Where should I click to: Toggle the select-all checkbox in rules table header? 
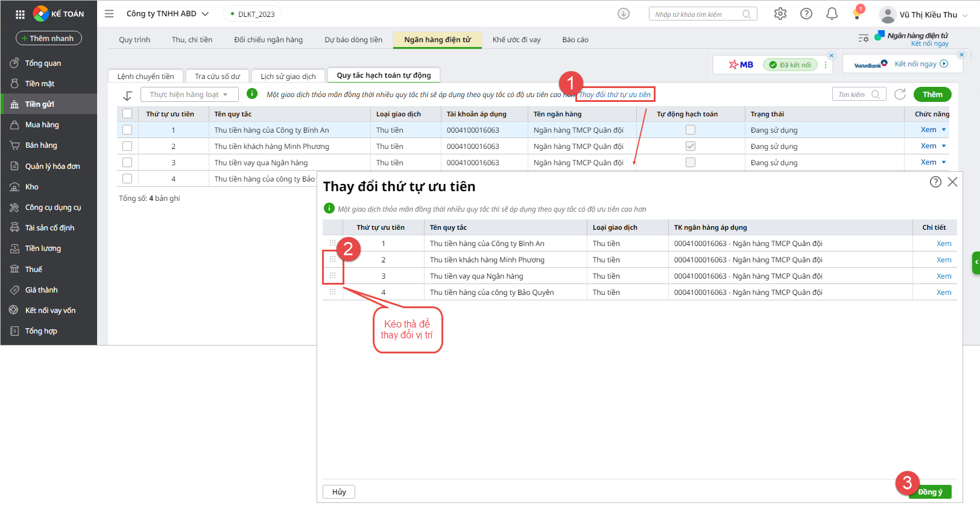coord(127,113)
